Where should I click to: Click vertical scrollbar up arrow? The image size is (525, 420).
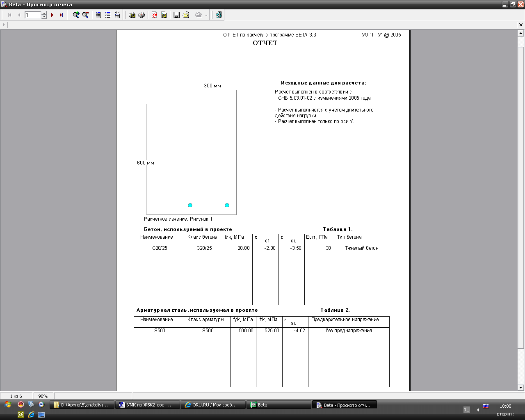521,33
